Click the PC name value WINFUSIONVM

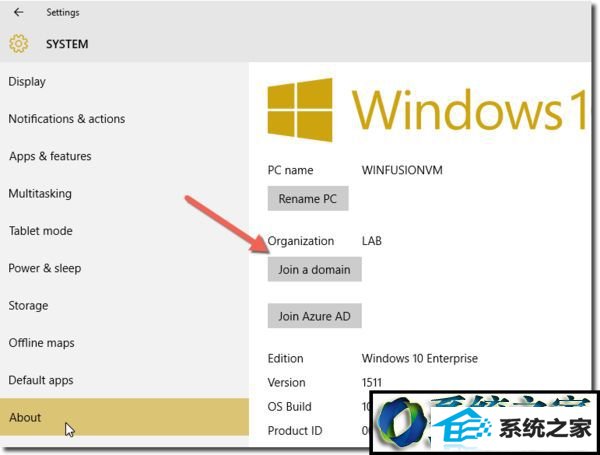402,170
